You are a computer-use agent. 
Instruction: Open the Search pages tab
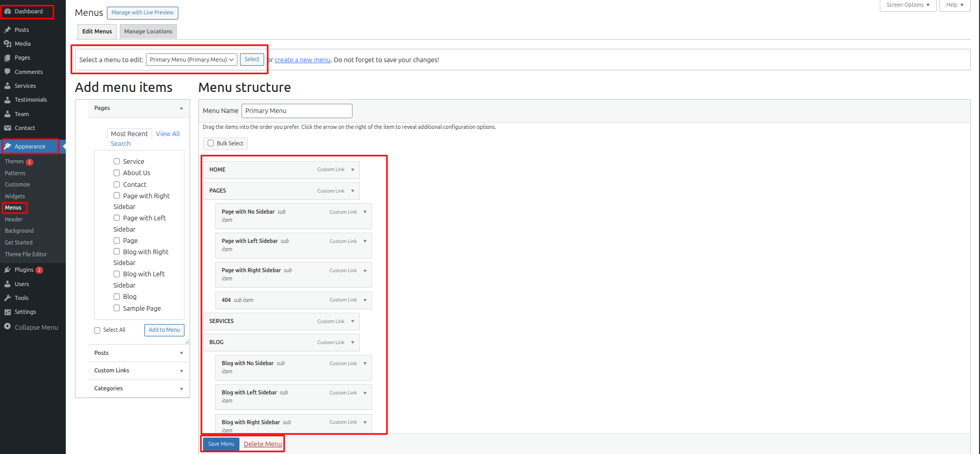(x=121, y=144)
